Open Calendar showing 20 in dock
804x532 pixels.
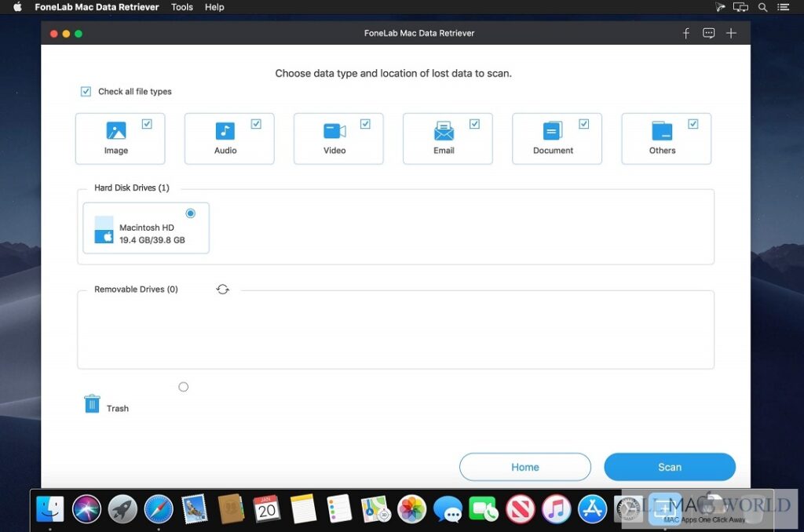pos(267,509)
